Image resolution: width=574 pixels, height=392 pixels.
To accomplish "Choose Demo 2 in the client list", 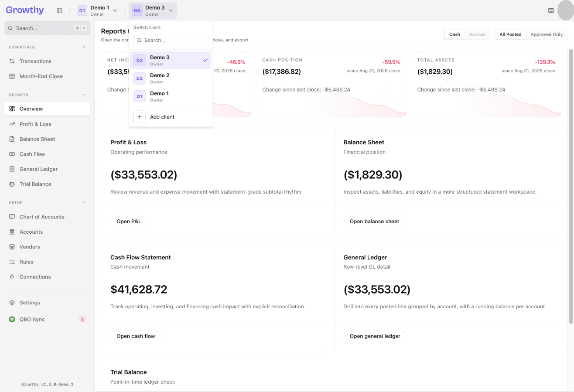I will coord(171,78).
